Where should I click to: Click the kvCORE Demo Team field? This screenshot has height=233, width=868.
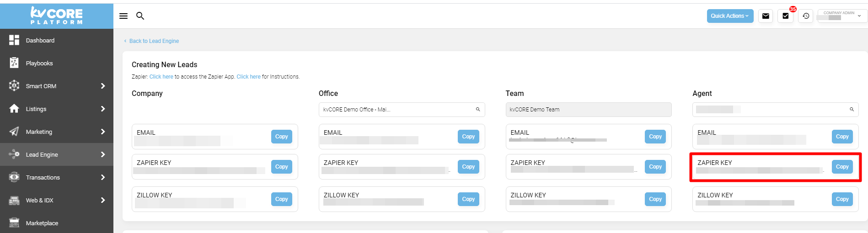point(589,110)
